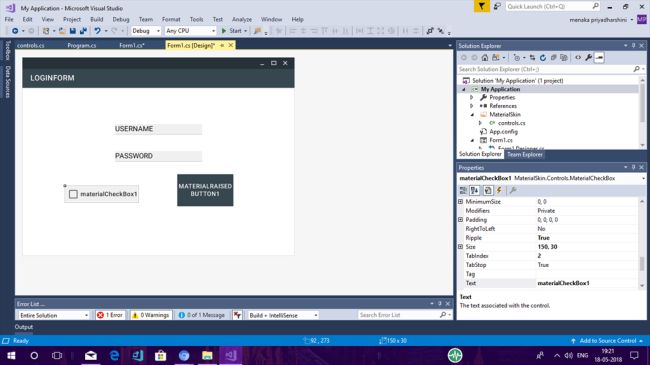Switch to the Team Explorer tab

[525, 154]
